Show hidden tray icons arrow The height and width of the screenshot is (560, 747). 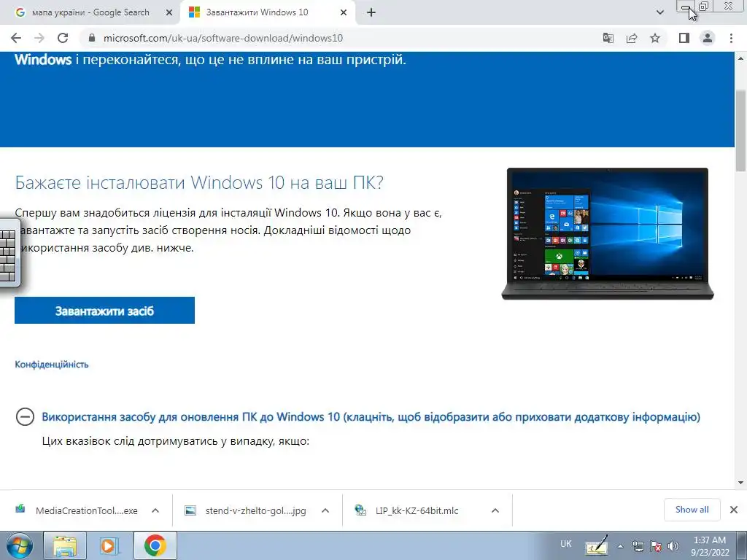click(x=620, y=546)
